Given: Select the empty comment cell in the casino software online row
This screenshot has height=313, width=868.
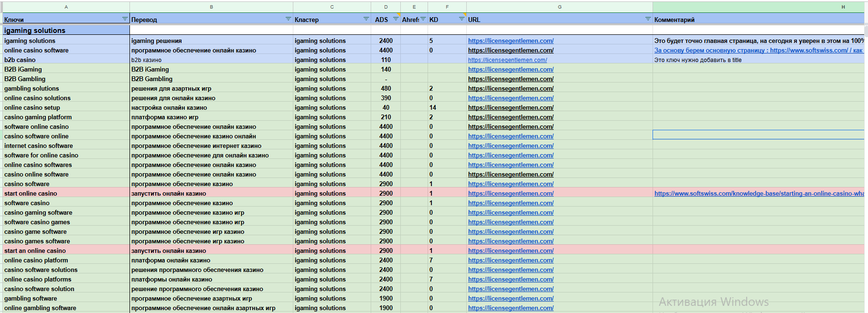Looking at the screenshot, I should point(758,136).
